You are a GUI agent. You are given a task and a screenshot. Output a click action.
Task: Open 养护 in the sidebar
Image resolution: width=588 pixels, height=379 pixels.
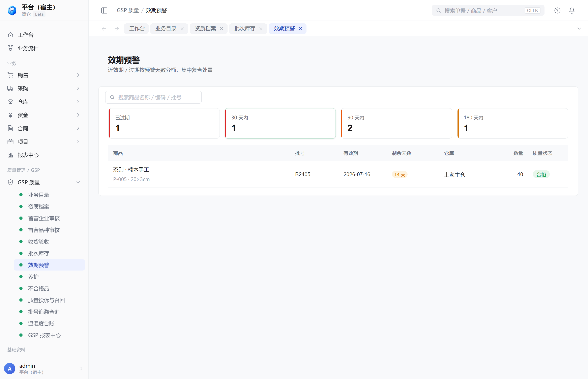click(x=49, y=277)
